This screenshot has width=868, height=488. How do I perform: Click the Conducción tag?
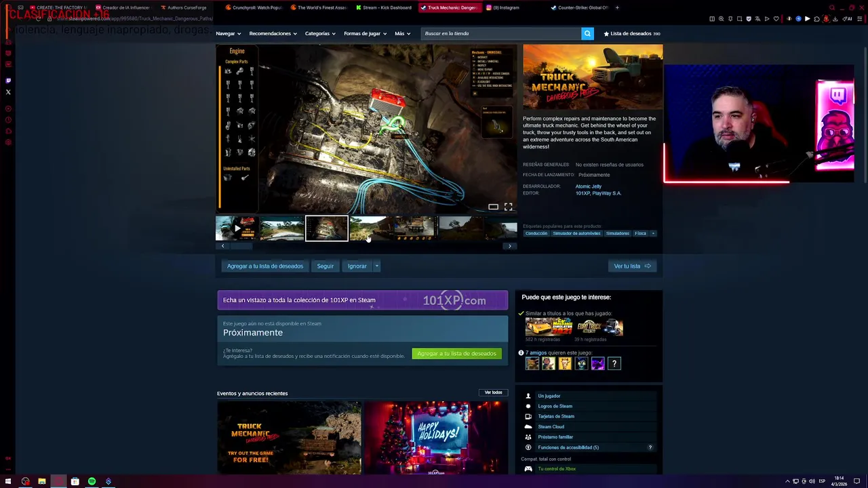(536, 233)
